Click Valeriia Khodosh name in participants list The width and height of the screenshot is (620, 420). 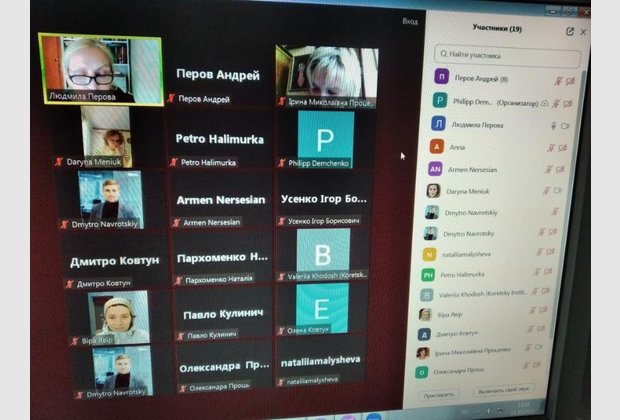pos(483,293)
